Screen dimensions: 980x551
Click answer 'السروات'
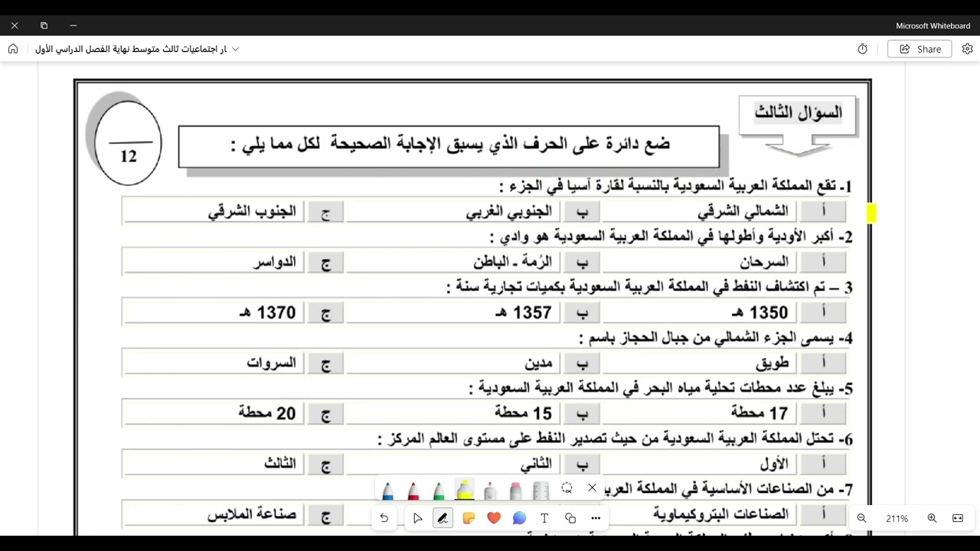(271, 363)
